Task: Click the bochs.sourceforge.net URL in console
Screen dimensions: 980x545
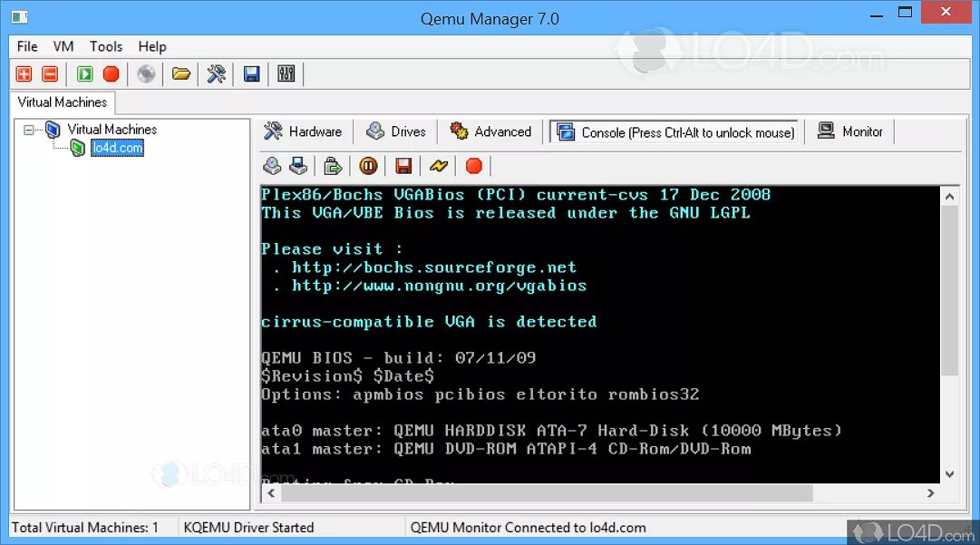Action: click(x=433, y=268)
